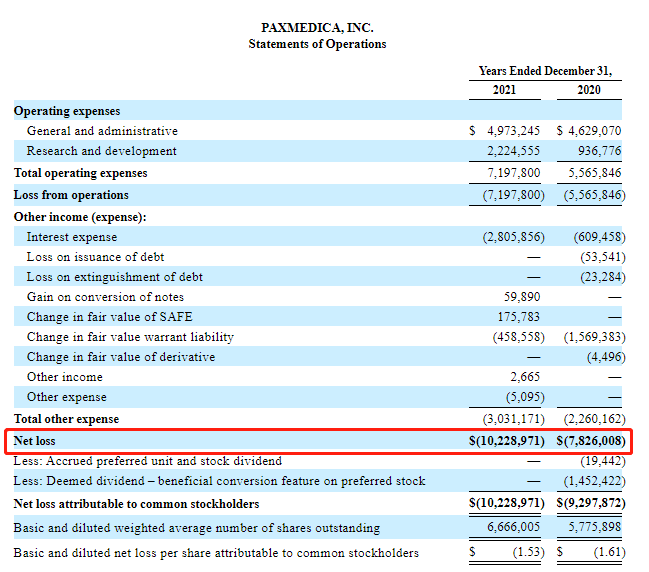Select Loss from operations value (5,565,846)
The image size is (649, 572).
(x=594, y=195)
